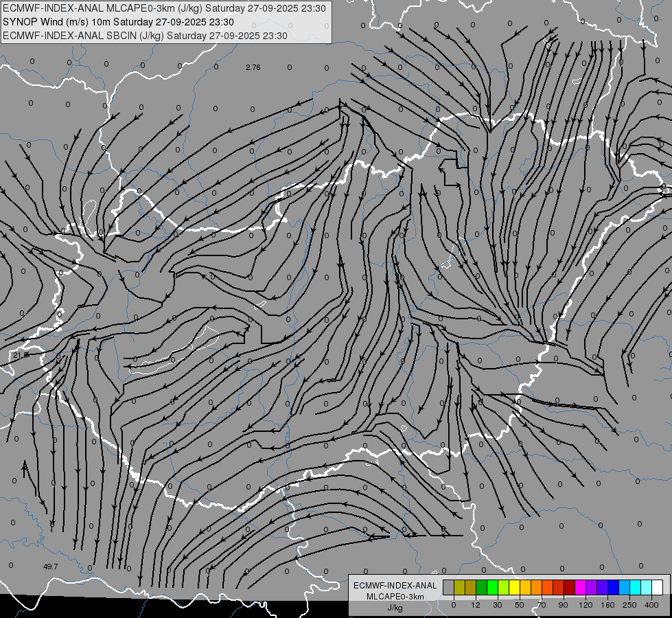The height and width of the screenshot is (618, 672).
Task: Click the MLCAPE0-3km legend title
Action: 395,597
